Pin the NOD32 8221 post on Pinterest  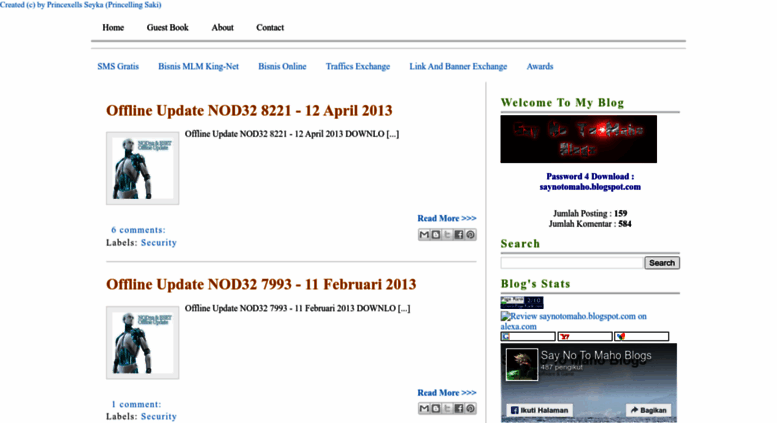tap(470, 234)
